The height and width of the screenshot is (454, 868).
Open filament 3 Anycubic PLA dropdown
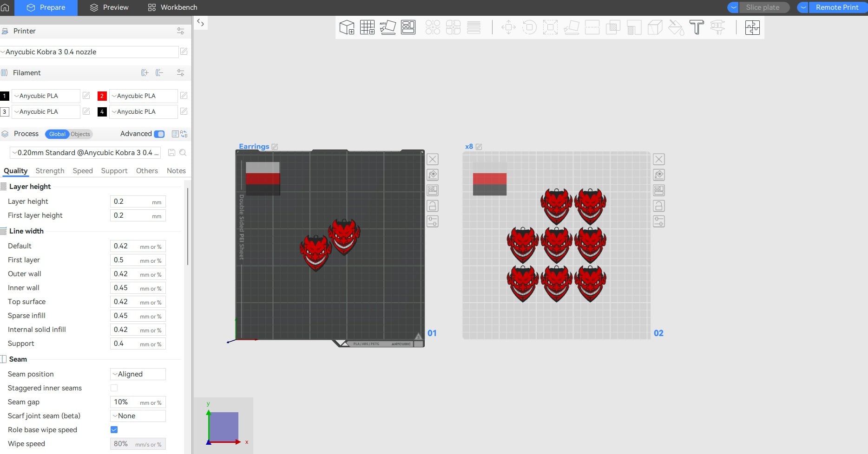click(x=46, y=112)
